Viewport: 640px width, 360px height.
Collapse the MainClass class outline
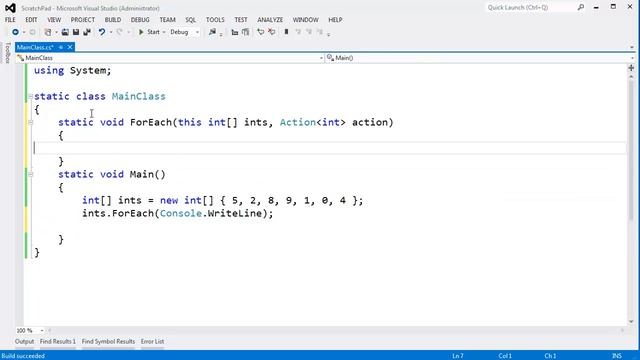point(31,96)
